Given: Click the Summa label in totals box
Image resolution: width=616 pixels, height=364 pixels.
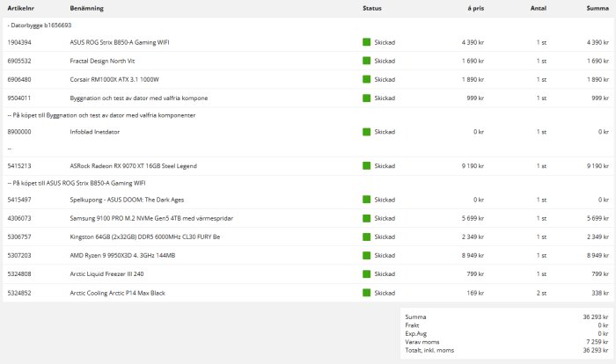Looking at the screenshot, I should point(415,317).
